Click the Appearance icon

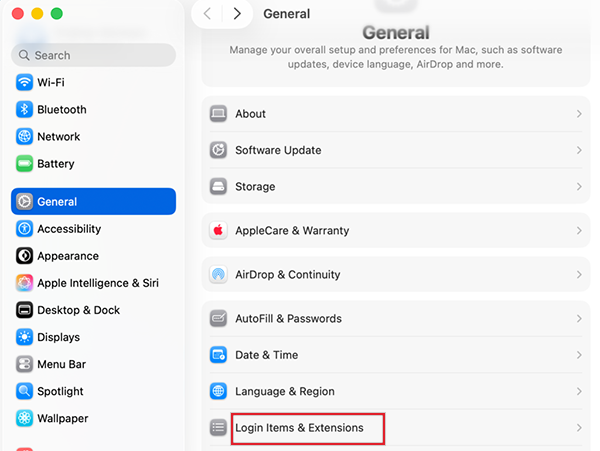[24, 256]
